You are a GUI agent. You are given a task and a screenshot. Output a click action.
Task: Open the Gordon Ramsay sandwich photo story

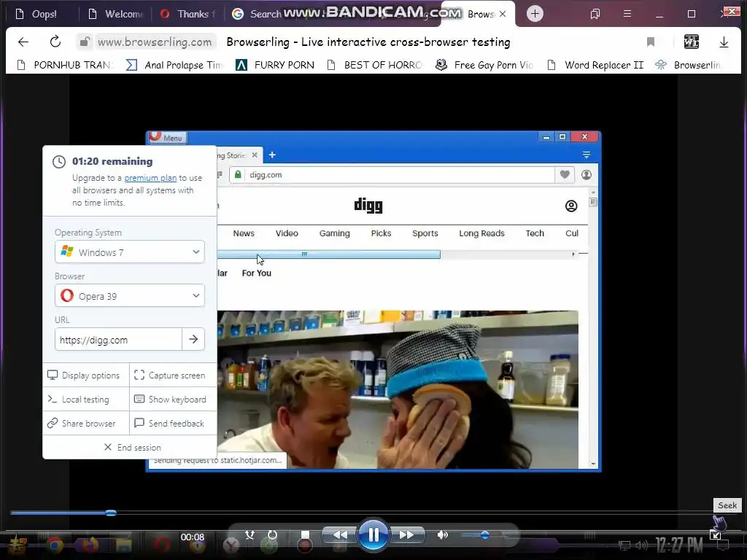point(398,389)
